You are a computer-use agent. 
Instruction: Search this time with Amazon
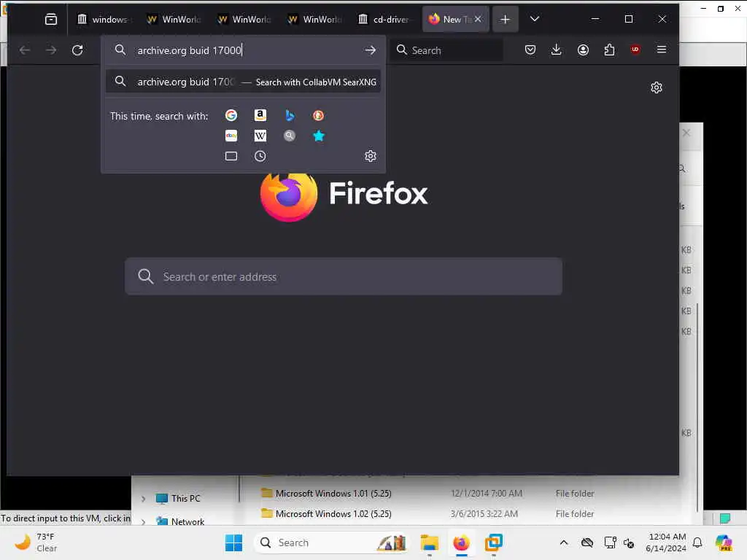tap(260, 115)
